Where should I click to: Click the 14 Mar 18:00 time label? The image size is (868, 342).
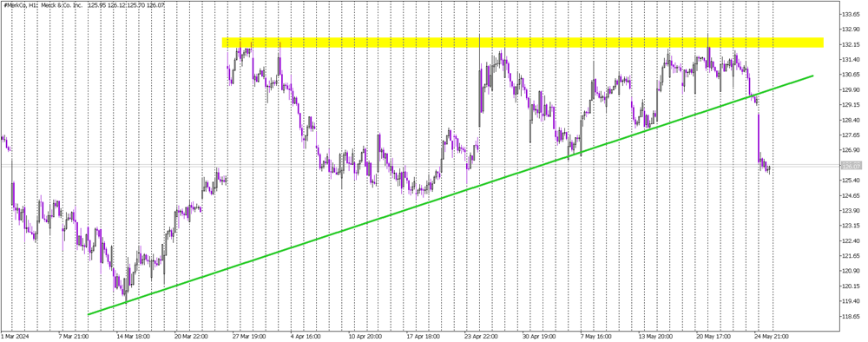(134, 336)
